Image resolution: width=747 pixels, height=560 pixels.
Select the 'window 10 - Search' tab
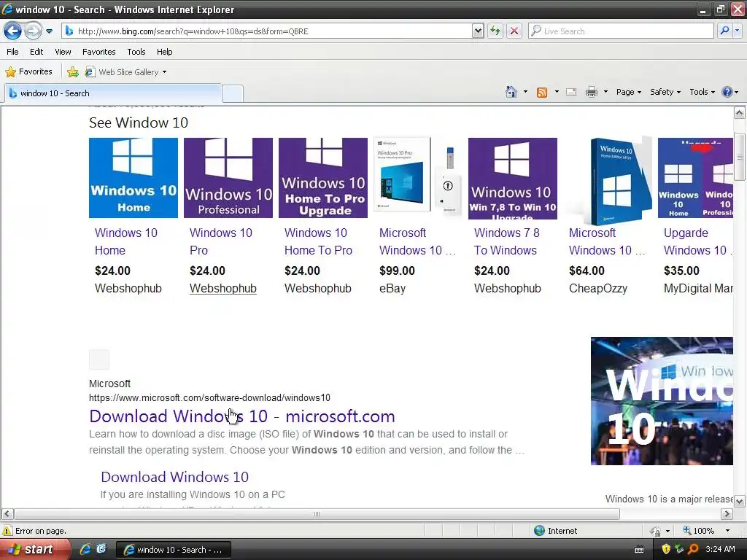point(113,93)
